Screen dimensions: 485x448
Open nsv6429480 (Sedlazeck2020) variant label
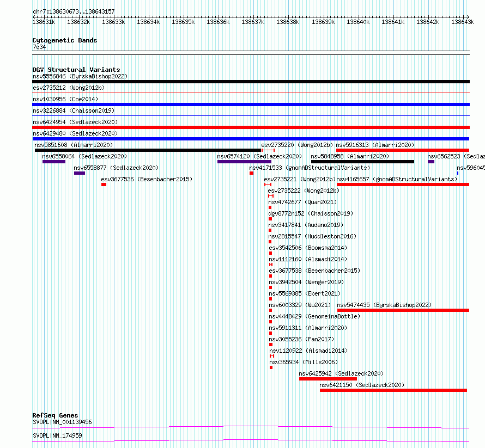[x=75, y=133]
